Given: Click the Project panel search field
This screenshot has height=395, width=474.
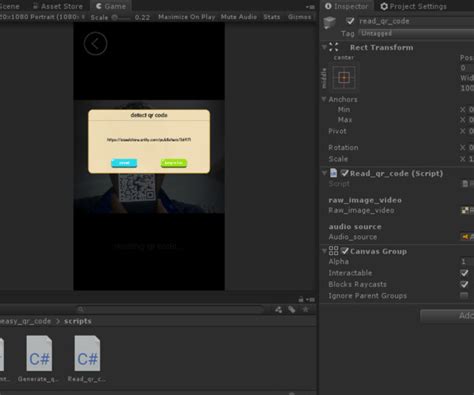Looking at the screenshot, I should pos(169,310).
